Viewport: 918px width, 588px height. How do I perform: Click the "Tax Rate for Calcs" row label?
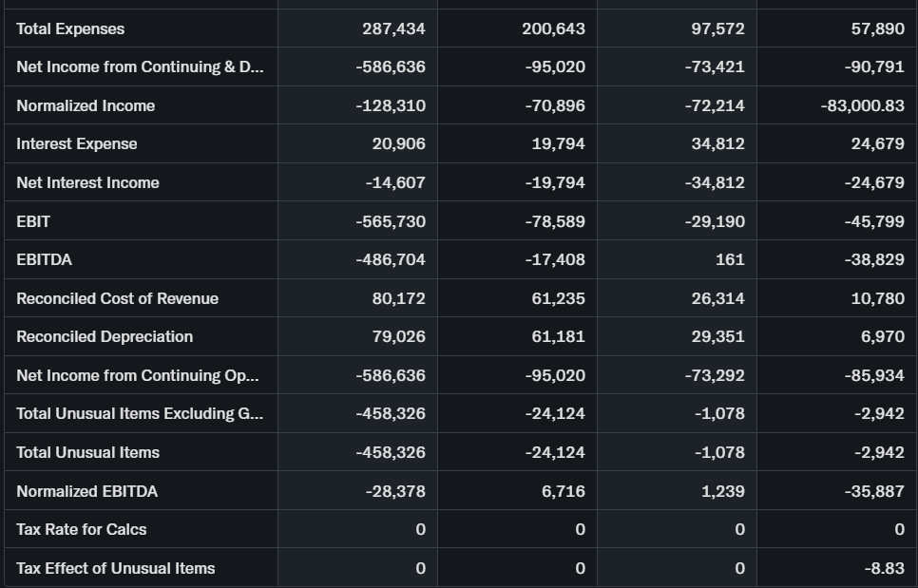82,529
